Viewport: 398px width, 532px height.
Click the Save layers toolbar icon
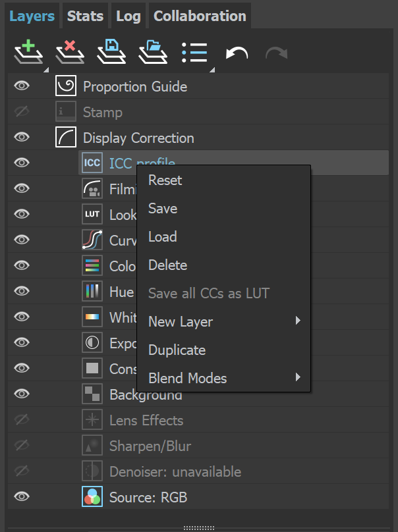(111, 52)
